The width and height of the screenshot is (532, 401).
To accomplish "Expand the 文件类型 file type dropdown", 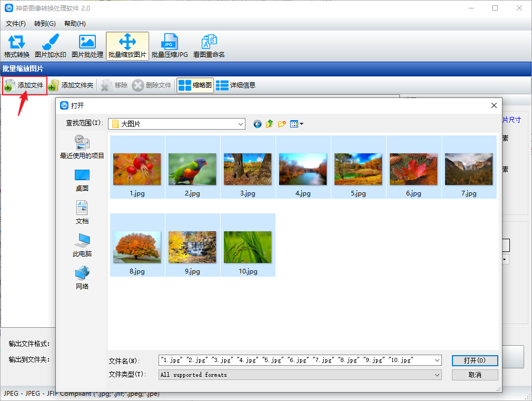I will pyautogui.click(x=437, y=375).
